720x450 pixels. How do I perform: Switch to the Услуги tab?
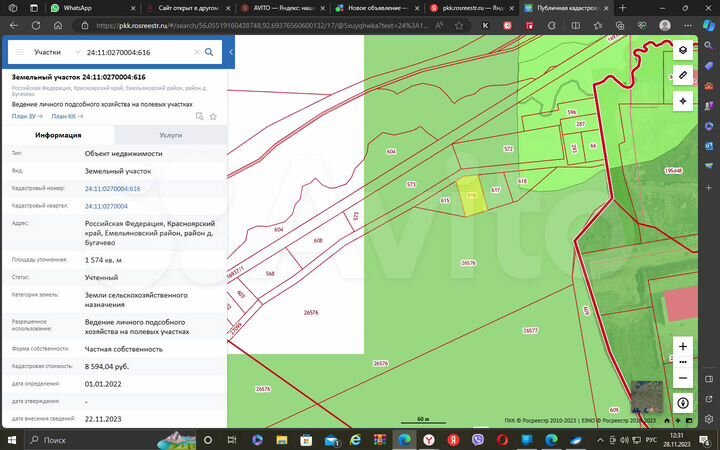(170, 135)
